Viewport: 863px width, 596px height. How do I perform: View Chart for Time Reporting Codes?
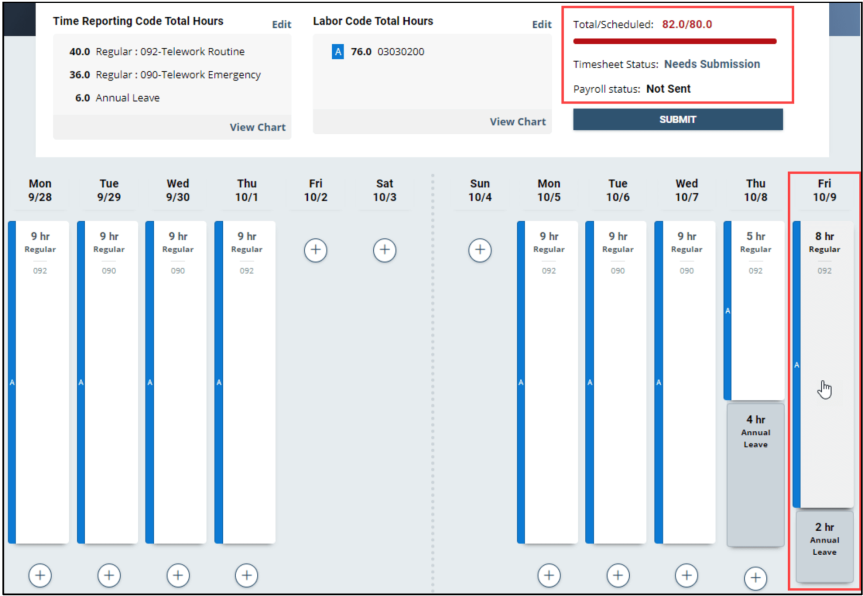[257, 127]
